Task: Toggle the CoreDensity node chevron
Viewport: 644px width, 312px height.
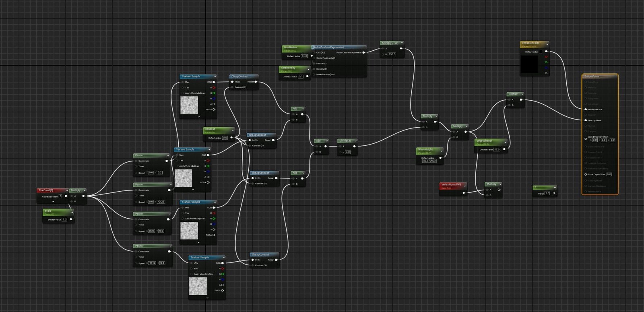Action: pos(308,69)
